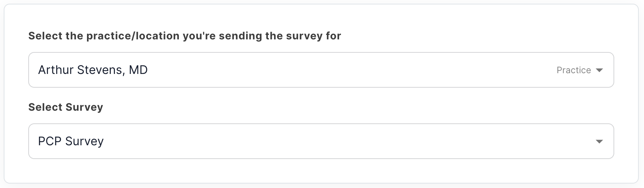
Task: Open the practice/location dropdown
Action: [x=321, y=70]
